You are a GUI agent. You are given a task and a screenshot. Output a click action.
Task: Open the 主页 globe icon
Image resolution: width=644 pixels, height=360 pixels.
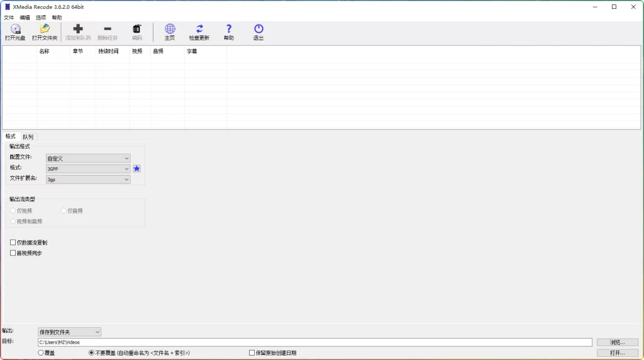(170, 29)
